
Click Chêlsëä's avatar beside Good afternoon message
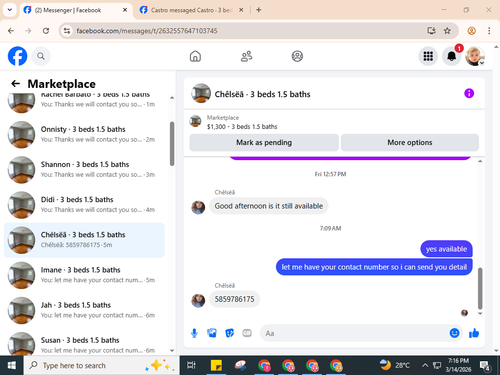point(198,207)
